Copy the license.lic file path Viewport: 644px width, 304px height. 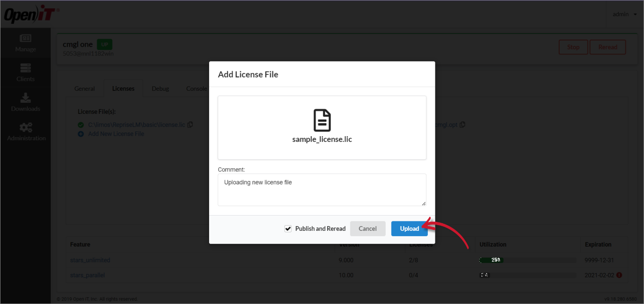(190, 125)
